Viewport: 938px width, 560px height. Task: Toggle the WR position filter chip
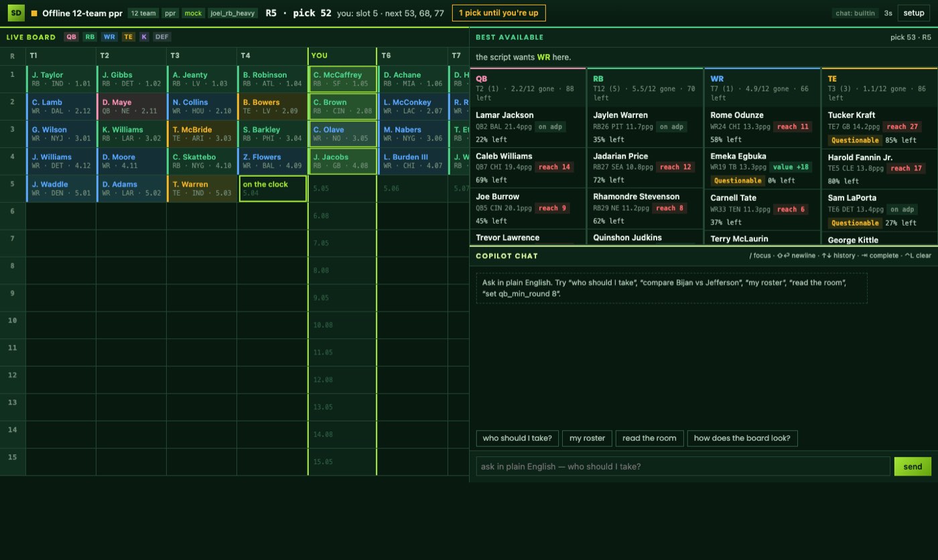pos(109,37)
